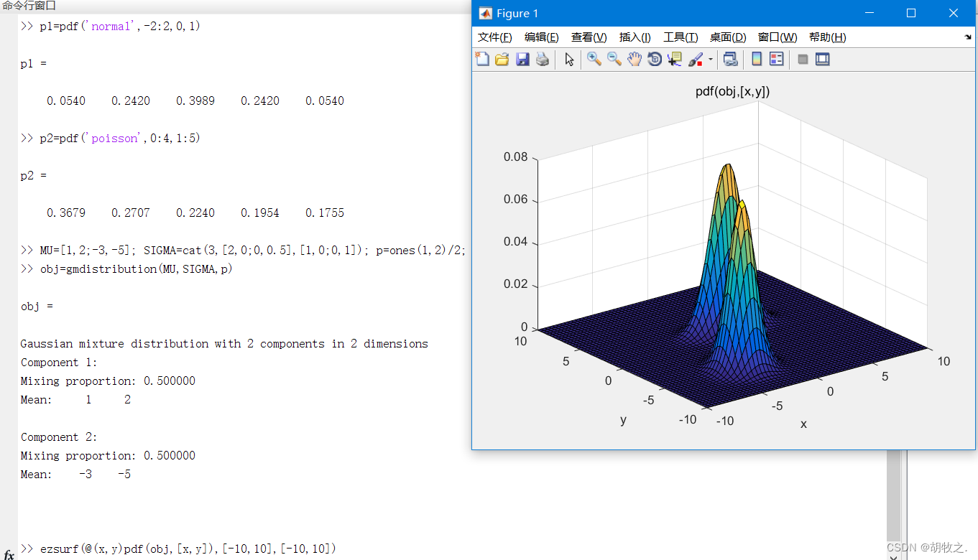This screenshot has height=560, width=978.
Task: Click the Show Plot Tools icon
Action: coord(823,60)
